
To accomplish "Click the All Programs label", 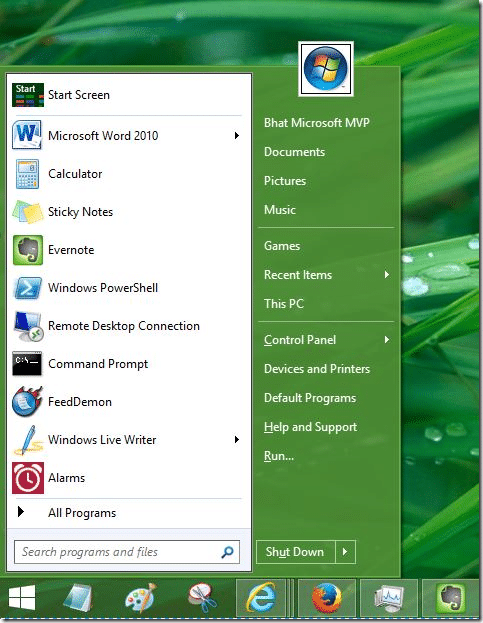I will click(x=82, y=513).
